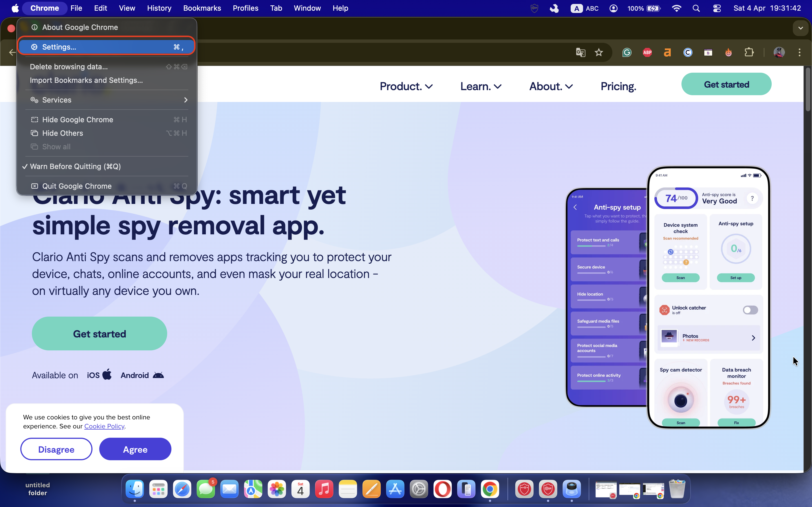
Task: Click the Grammarly extension icon
Action: tap(627, 52)
